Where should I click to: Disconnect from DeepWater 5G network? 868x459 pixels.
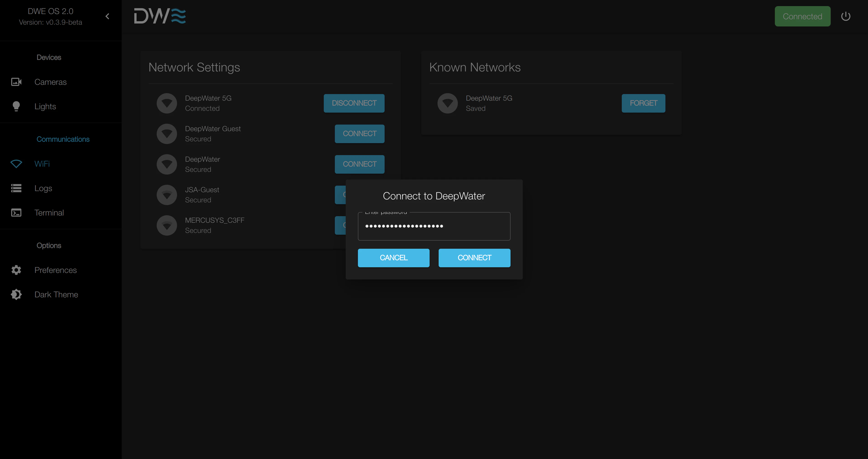coord(354,103)
